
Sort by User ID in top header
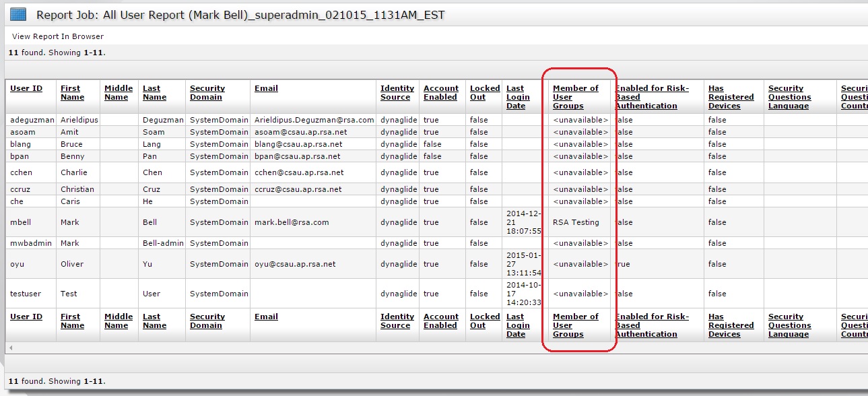[x=26, y=88]
